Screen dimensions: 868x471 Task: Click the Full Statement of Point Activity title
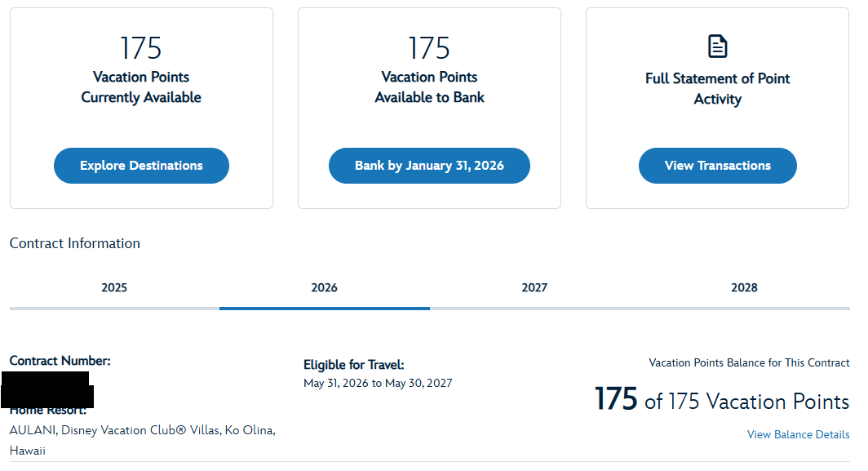click(x=717, y=89)
